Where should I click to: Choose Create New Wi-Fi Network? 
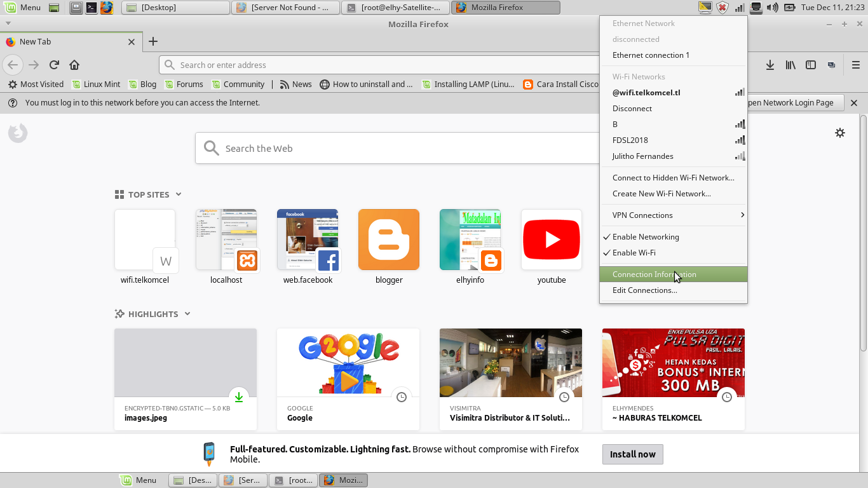tap(674, 193)
